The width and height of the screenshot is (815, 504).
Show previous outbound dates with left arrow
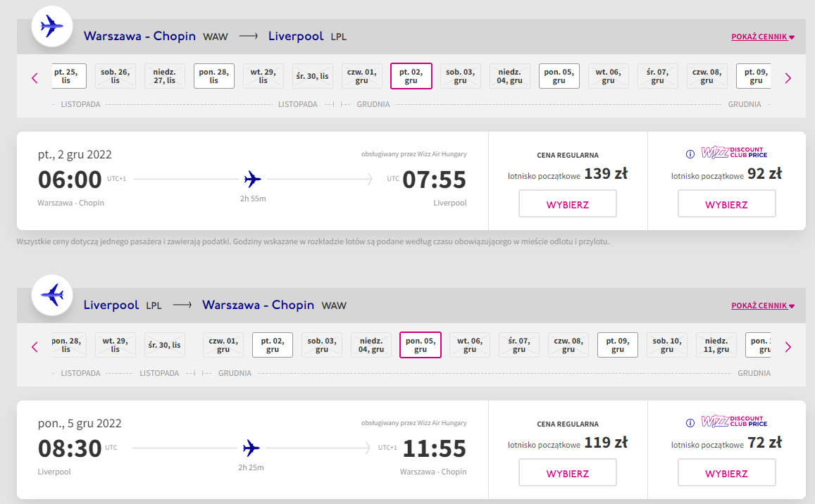pos(35,78)
